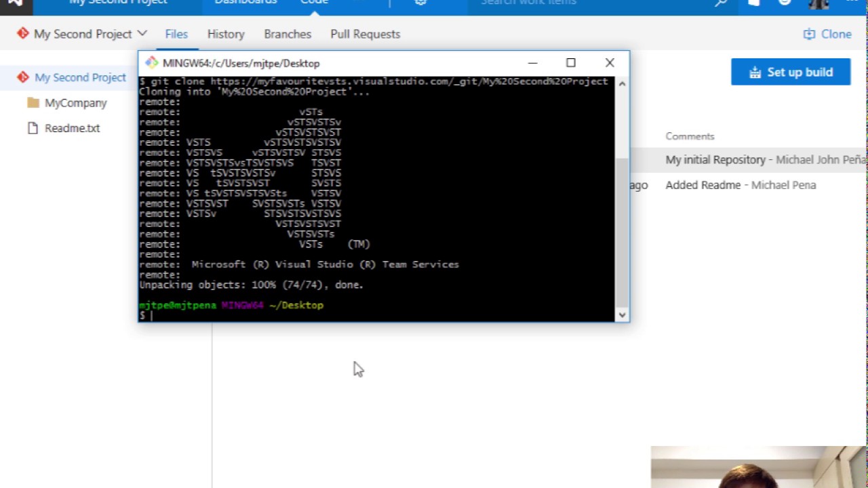Select My Second Project tree root
868x488 pixels.
tap(80, 77)
